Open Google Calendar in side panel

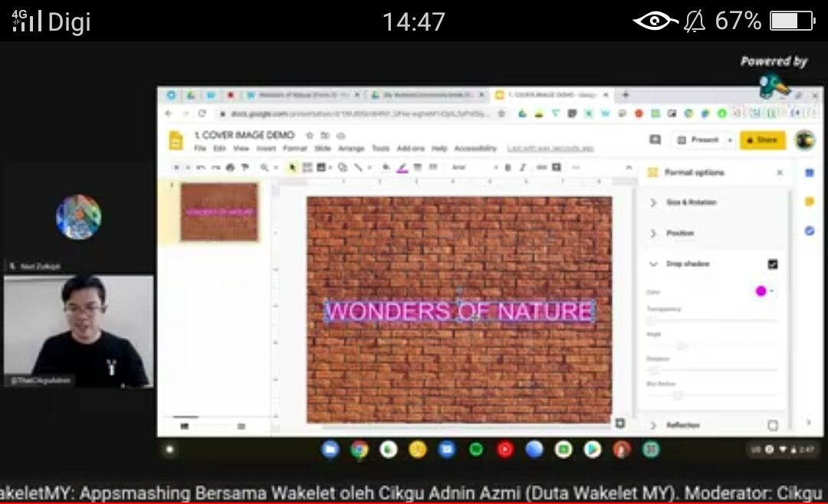pos(810,172)
